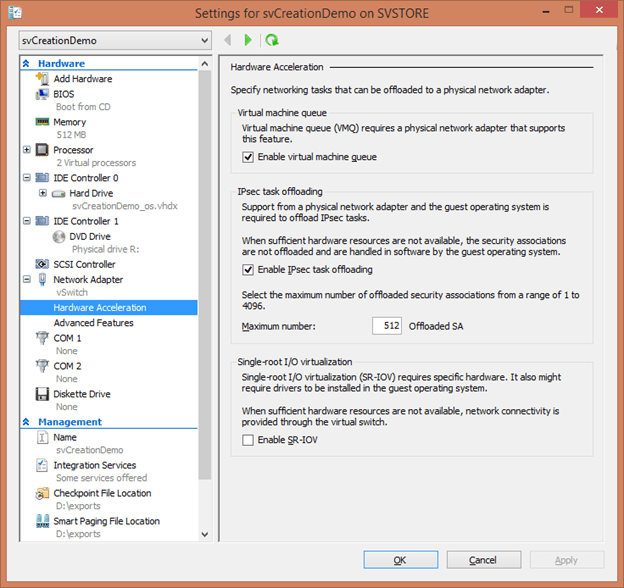Minimize the Settings window

(x=546, y=11)
